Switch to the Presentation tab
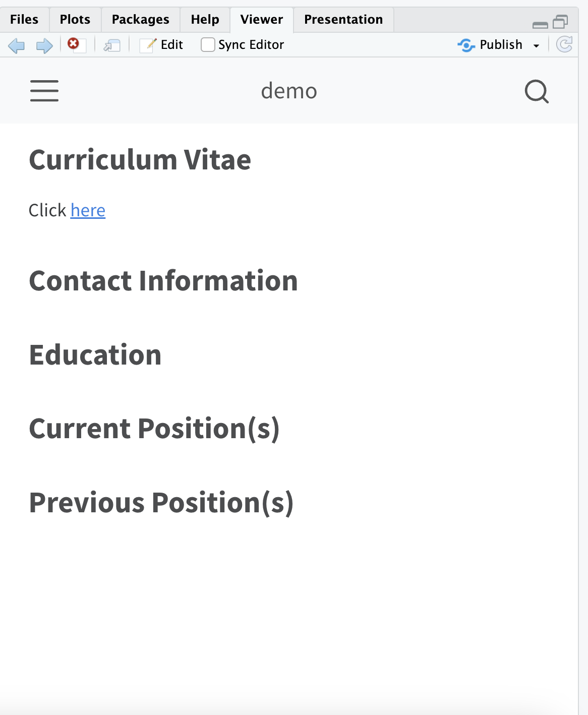588x715 pixels. (x=343, y=20)
